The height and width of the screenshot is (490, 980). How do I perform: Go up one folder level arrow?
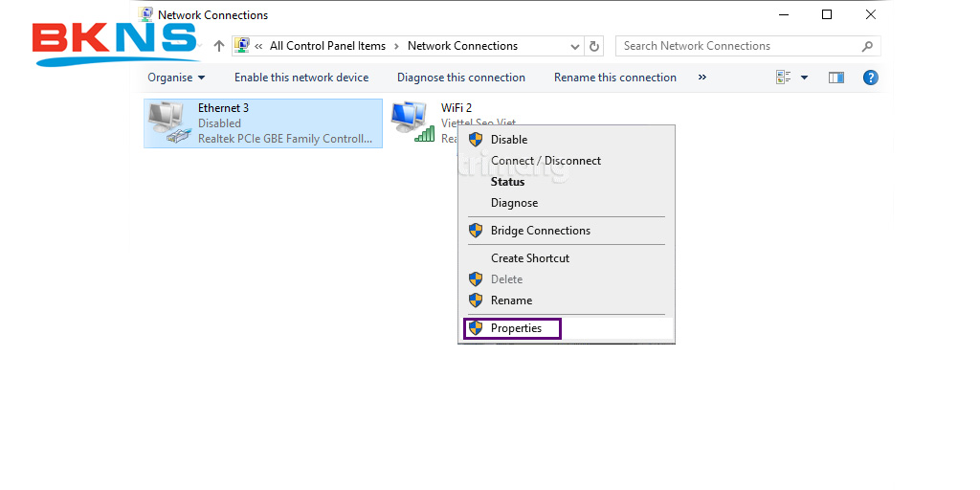[219, 46]
